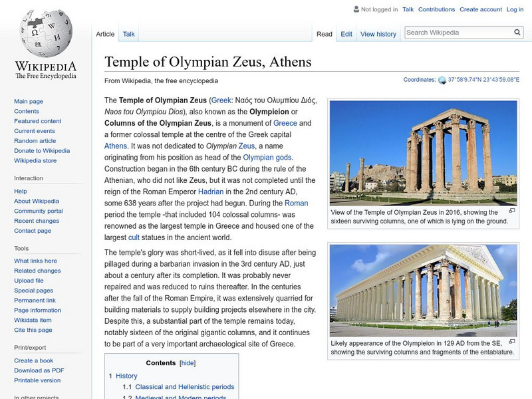Open Recent changes
The image size is (532, 399).
[x=37, y=221]
